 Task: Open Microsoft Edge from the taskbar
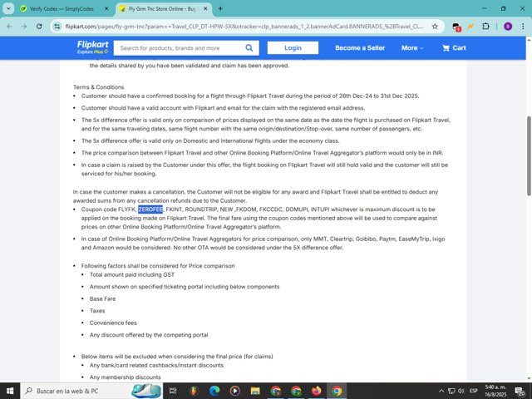(x=214, y=391)
